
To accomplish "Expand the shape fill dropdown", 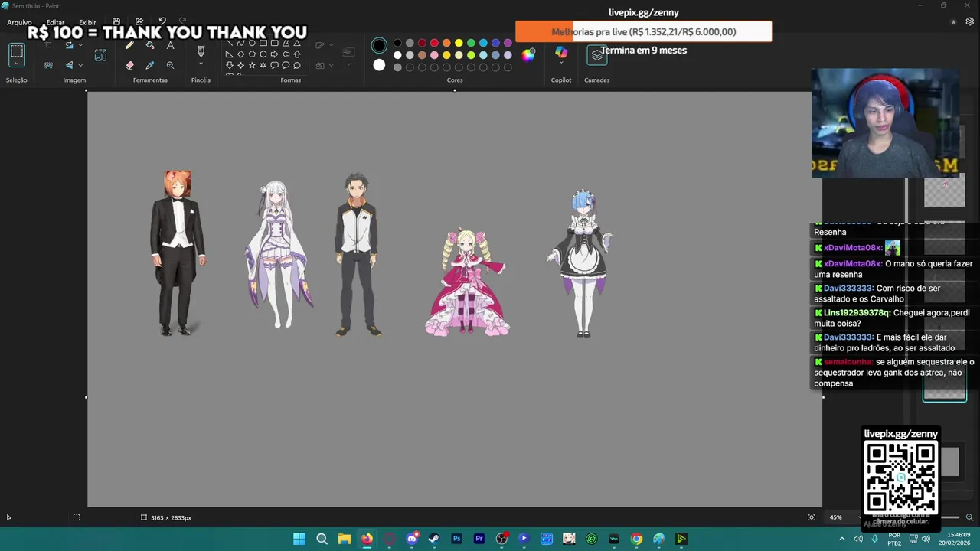I will pyautogui.click(x=332, y=65).
